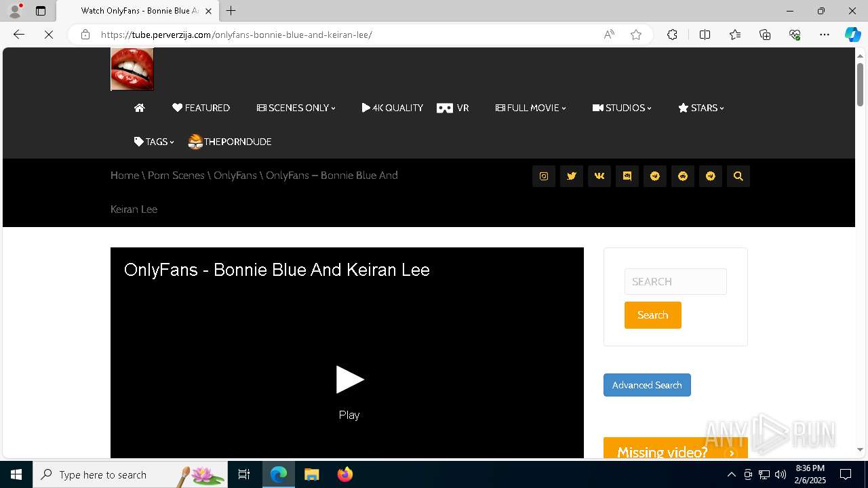The width and height of the screenshot is (868, 488).
Task: Click the red lips site logo
Action: tap(132, 69)
